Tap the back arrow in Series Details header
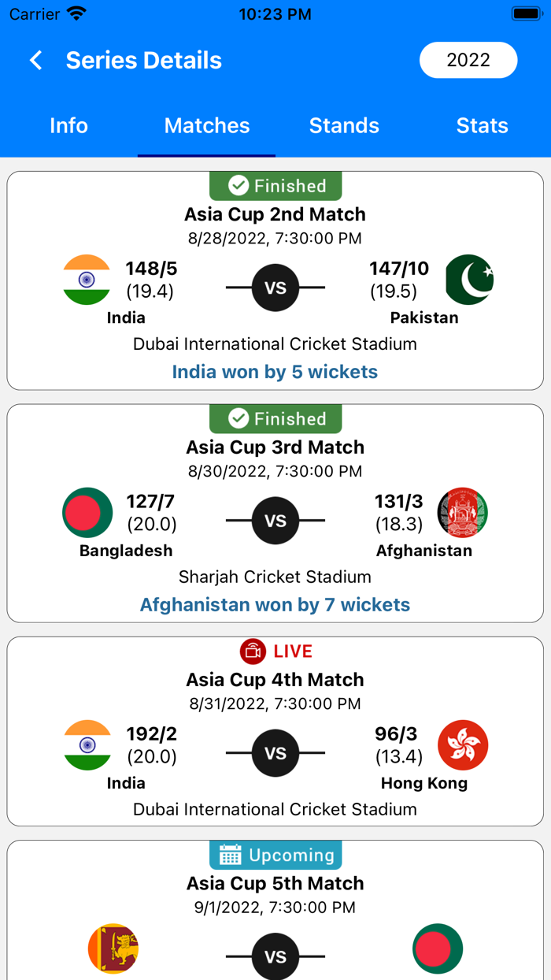This screenshot has width=551, height=980. pyautogui.click(x=35, y=60)
